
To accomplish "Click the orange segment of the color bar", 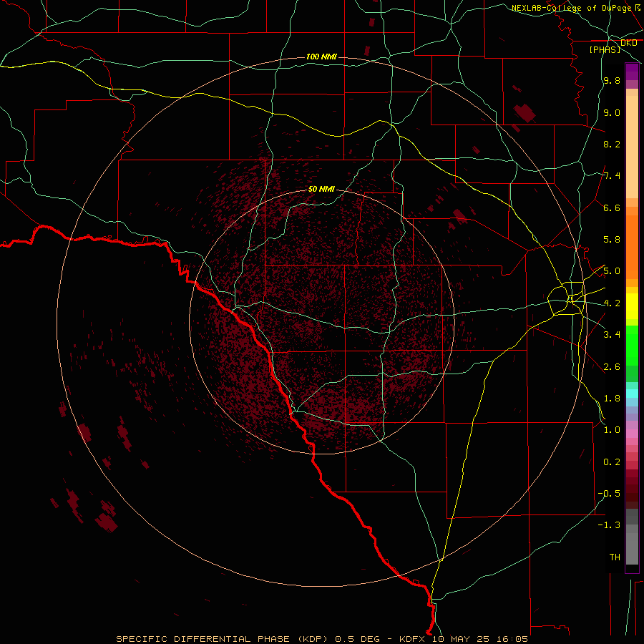I will click(x=632, y=248).
